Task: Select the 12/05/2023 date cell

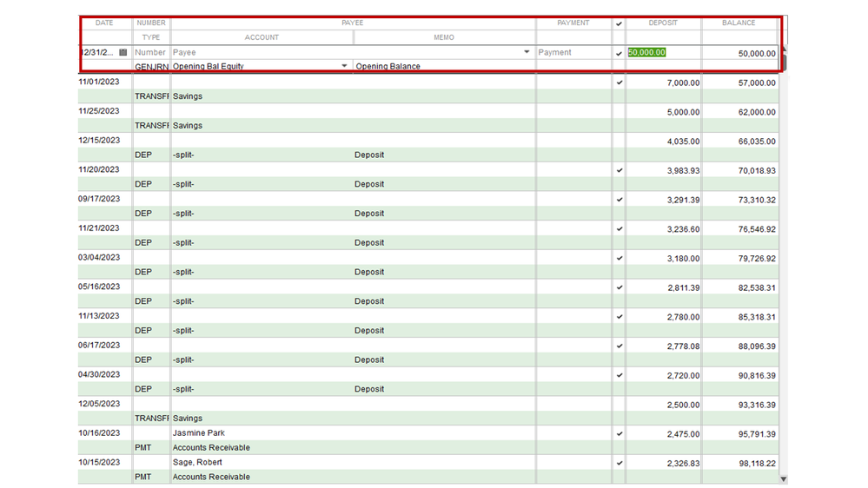Action: [99, 404]
